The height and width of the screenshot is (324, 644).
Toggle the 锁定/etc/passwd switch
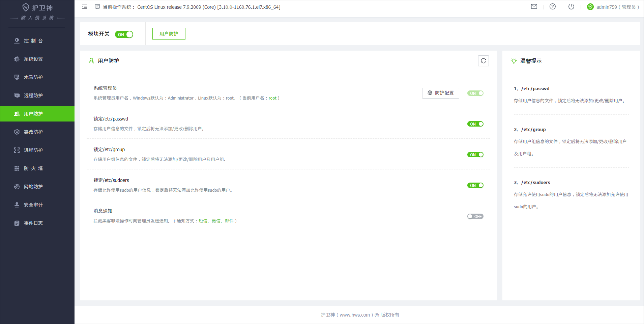pyautogui.click(x=475, y=124)
